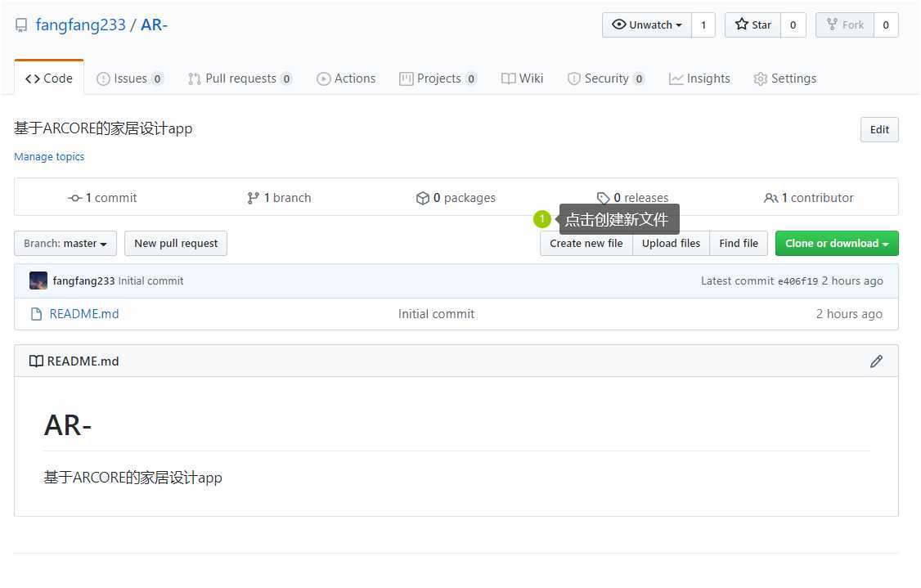
Task: Click the Insights tab graph icon
Action: click(676, 79)
